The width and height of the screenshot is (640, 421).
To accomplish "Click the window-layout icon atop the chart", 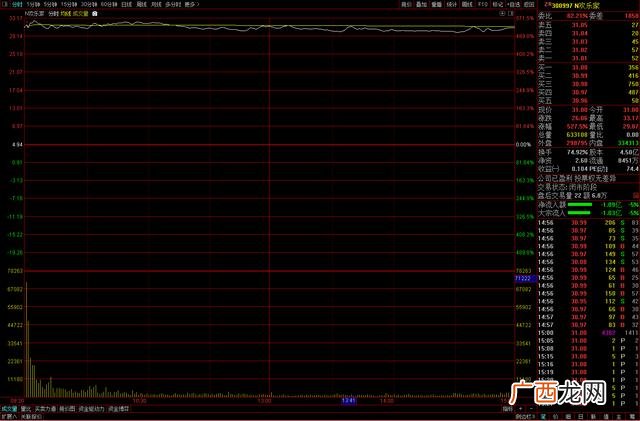I will pos(510,13).
